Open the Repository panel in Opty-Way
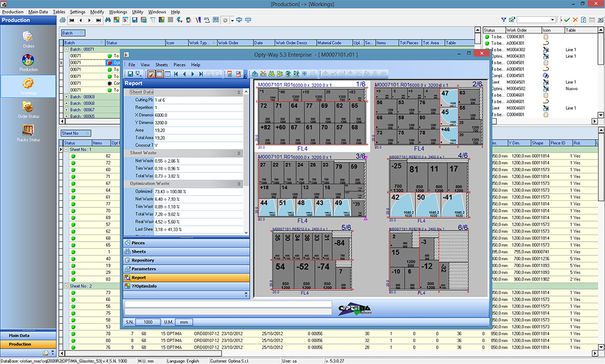The height and width of the screenshot is (364, 605). tap(186, 261)
